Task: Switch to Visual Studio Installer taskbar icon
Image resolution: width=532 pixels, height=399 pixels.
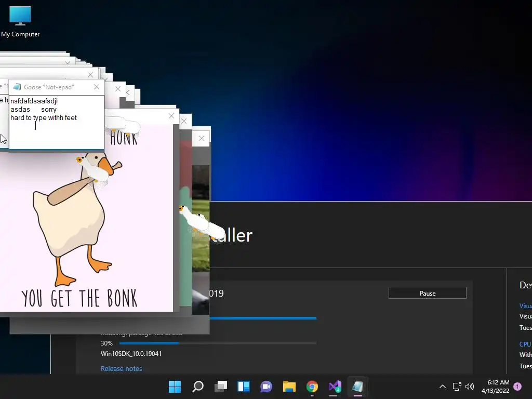Action: [x=335, y=387]
